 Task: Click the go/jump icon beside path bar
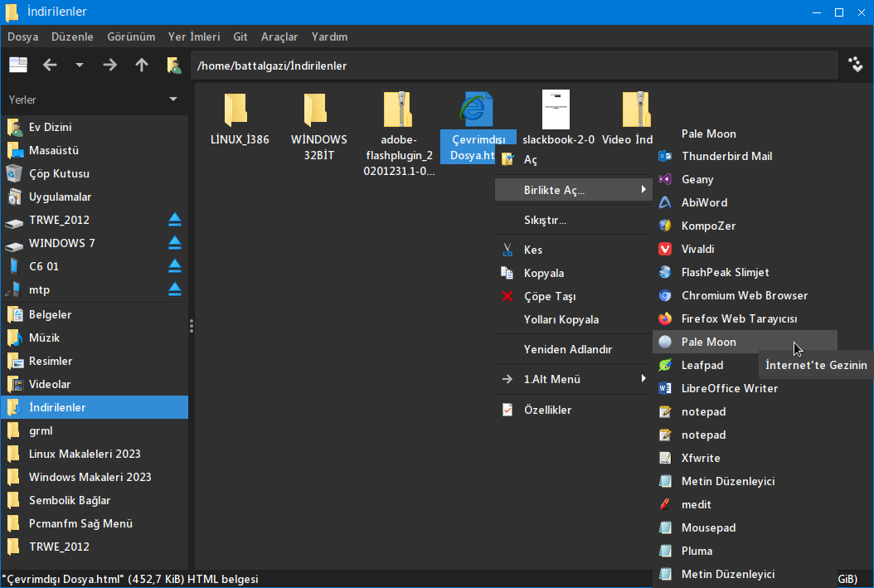pos(856,66)
